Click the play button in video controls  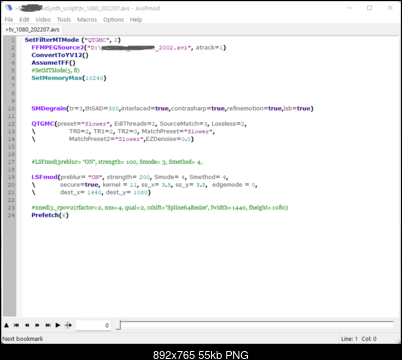click(58, 325)
